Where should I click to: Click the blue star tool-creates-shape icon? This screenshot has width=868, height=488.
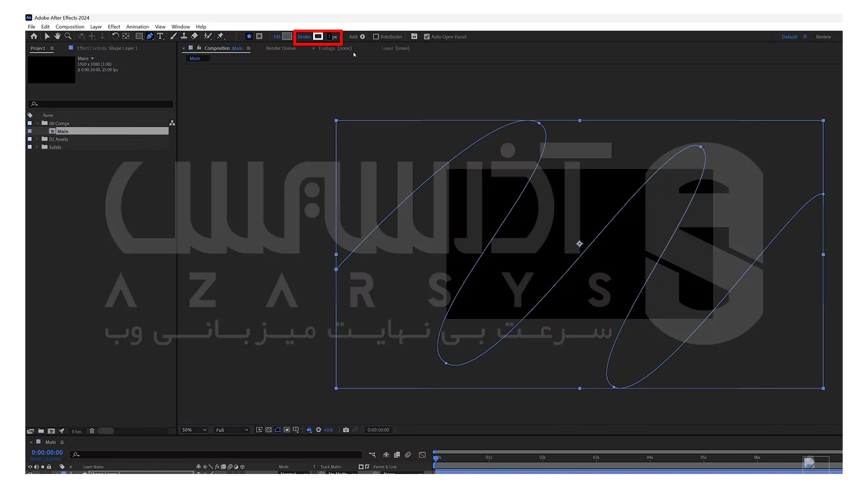pyautogui.click(x=249, y=37)
